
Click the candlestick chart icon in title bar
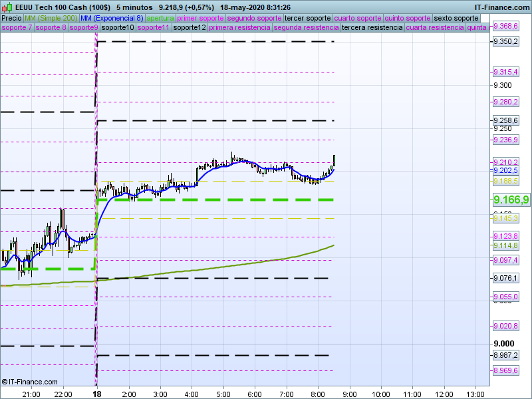click(7, 7)
